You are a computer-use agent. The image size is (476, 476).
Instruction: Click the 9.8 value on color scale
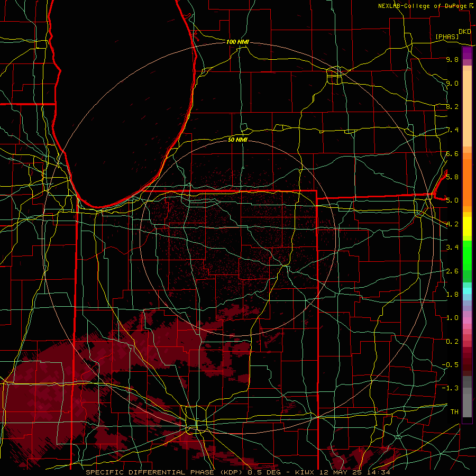[452, 59]
